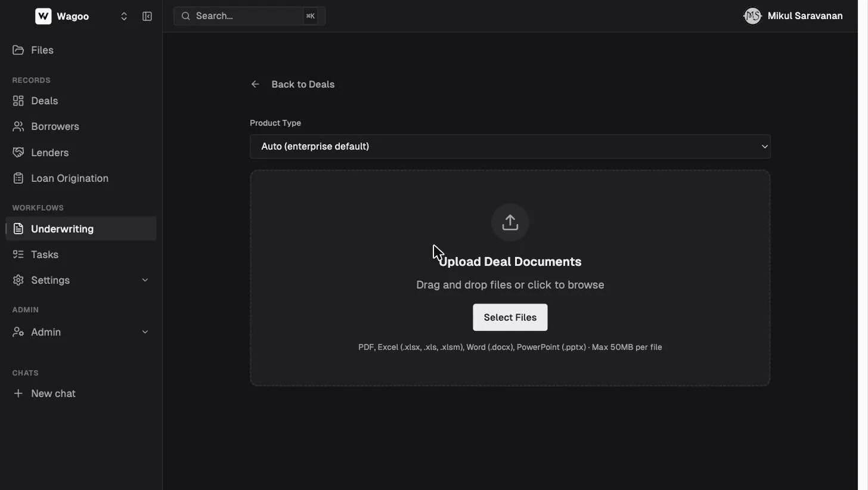Click the Files folder icon

click(x=18, y=50)
